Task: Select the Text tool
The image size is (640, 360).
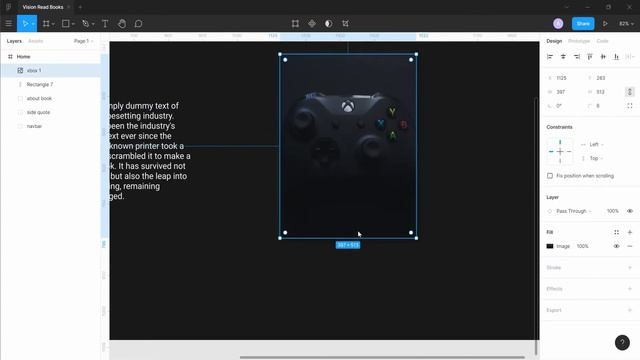Action: [x=105, y=24]
